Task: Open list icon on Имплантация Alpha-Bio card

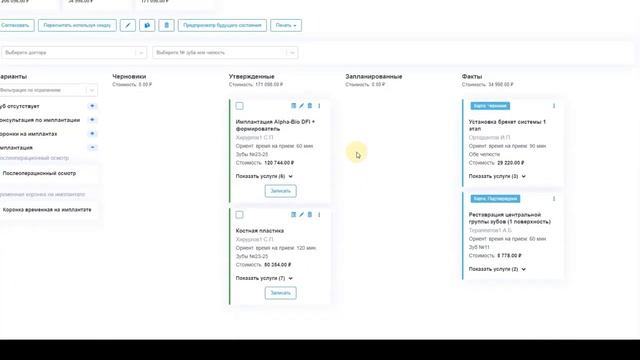Action: pos(293,106)
